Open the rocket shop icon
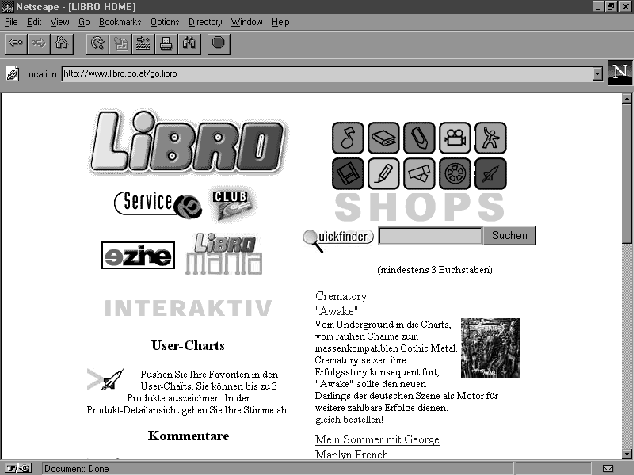 point(490,174)
